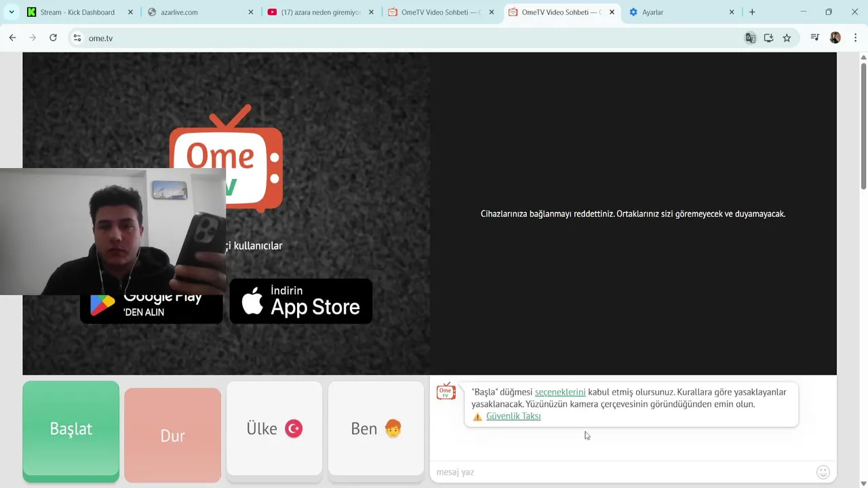The image size is (868, 488).
Task: Click the Cihazlarınıza bağlanmayı reddettiniz message
Action: tap(633, 213)
